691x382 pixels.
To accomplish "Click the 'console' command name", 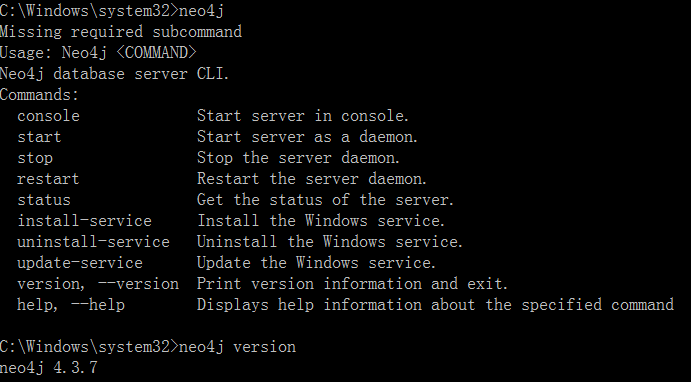I will point(48,116).
